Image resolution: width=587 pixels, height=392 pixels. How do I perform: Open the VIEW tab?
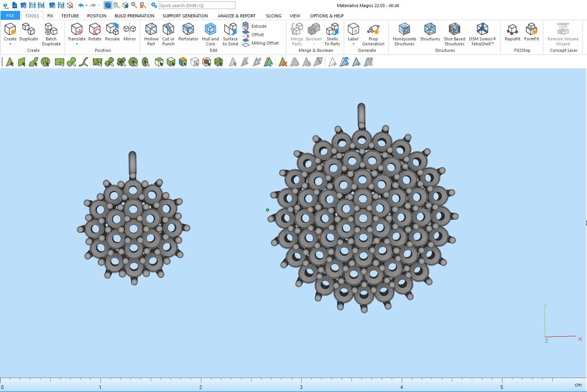295,16
